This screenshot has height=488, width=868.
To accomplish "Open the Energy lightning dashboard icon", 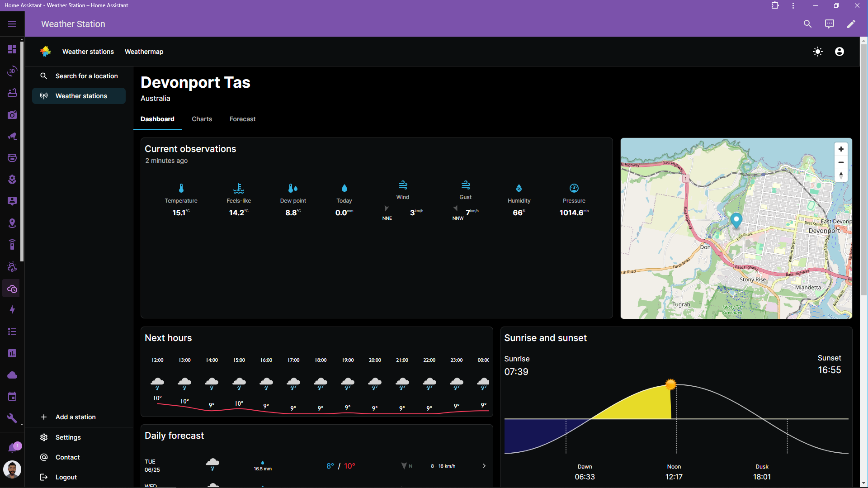I will pos(12,310).
